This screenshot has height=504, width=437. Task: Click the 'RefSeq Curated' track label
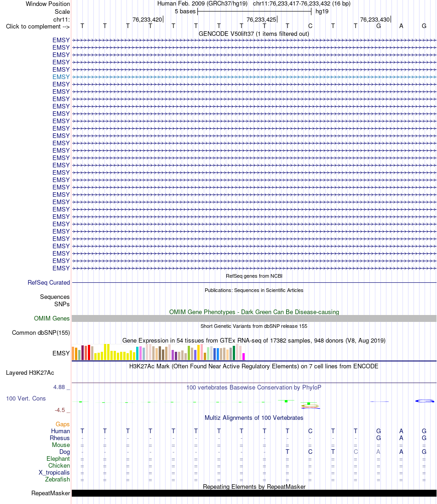pos(49,282)
